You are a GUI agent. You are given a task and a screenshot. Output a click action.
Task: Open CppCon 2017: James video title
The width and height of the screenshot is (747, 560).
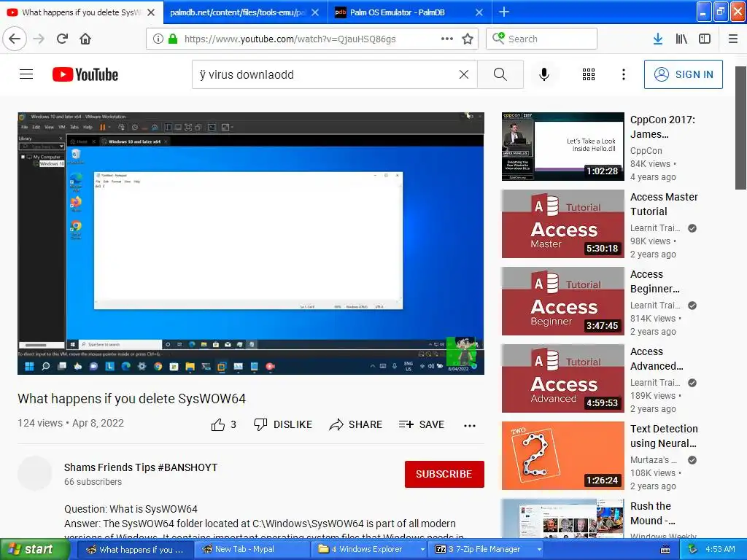(x=662, y=127)
